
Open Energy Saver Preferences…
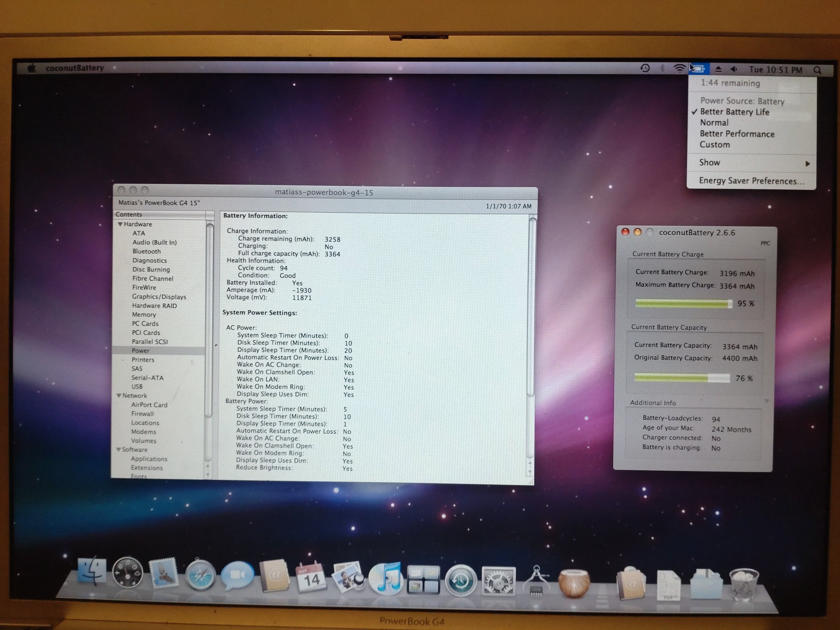751,181
